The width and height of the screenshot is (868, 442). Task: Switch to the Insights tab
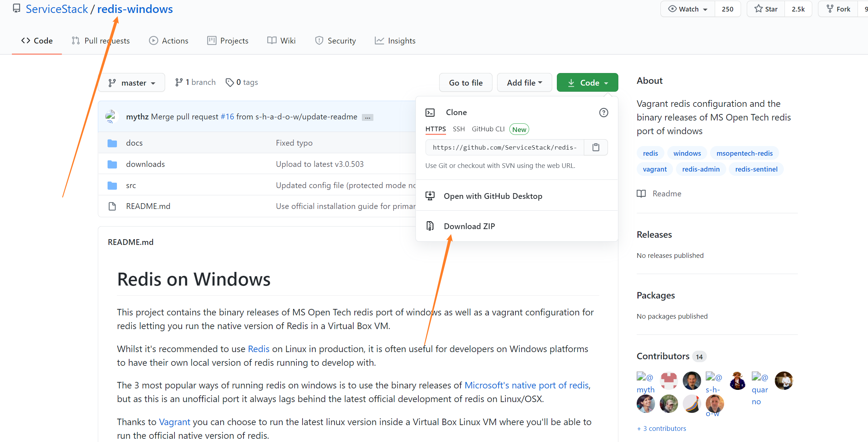[395, 41]
